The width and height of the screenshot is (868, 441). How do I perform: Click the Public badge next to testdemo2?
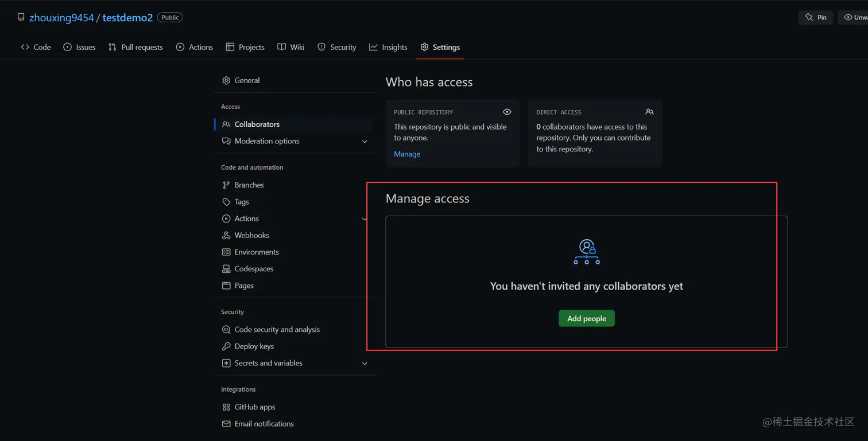pyautogui.click(x=170, y=18)
